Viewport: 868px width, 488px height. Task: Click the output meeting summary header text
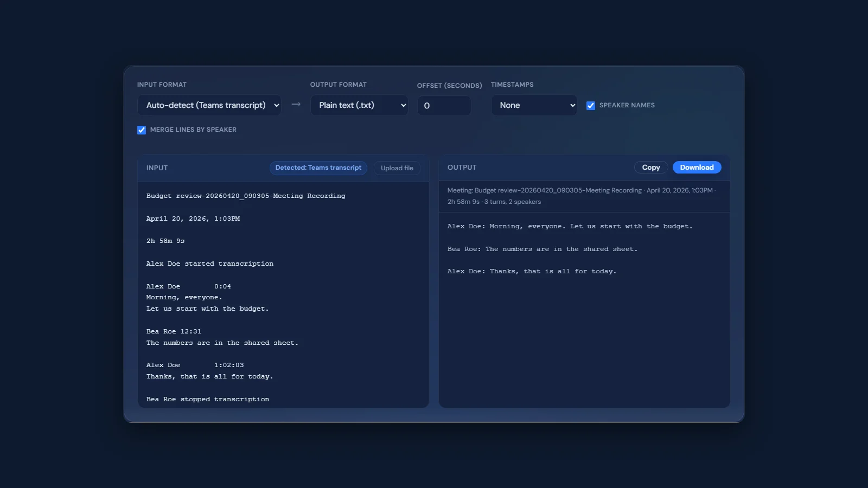point(582,196)
